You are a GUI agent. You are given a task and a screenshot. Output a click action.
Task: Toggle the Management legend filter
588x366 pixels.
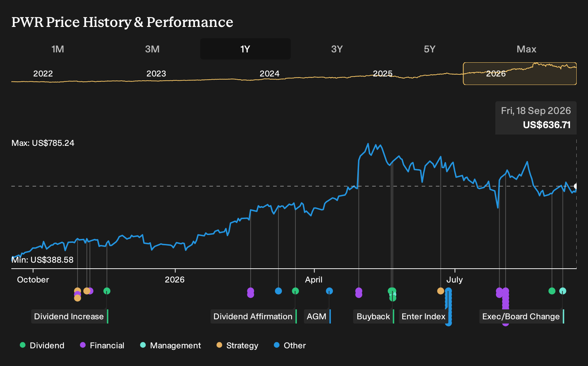(x=171, y=345)
